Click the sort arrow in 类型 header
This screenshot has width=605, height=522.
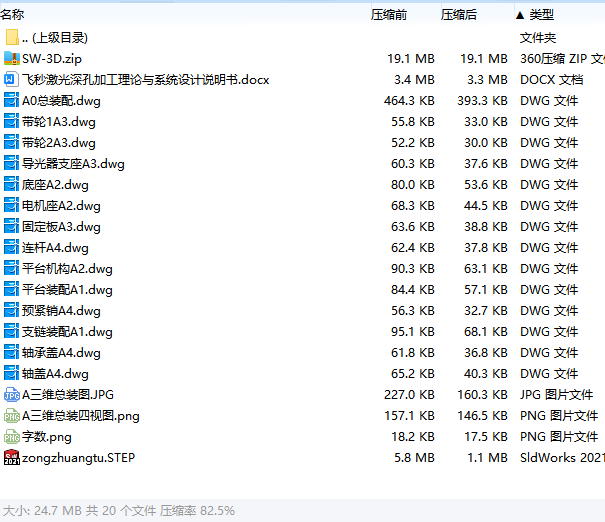coord(520,15)
